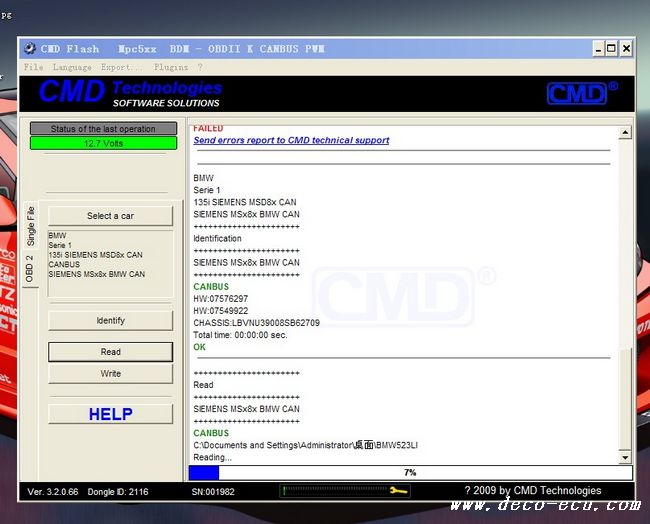The height and width of the screenshot is (524, 650).
Task: Click the vertical scrollbar thumb in log
Action: [625, 398]
